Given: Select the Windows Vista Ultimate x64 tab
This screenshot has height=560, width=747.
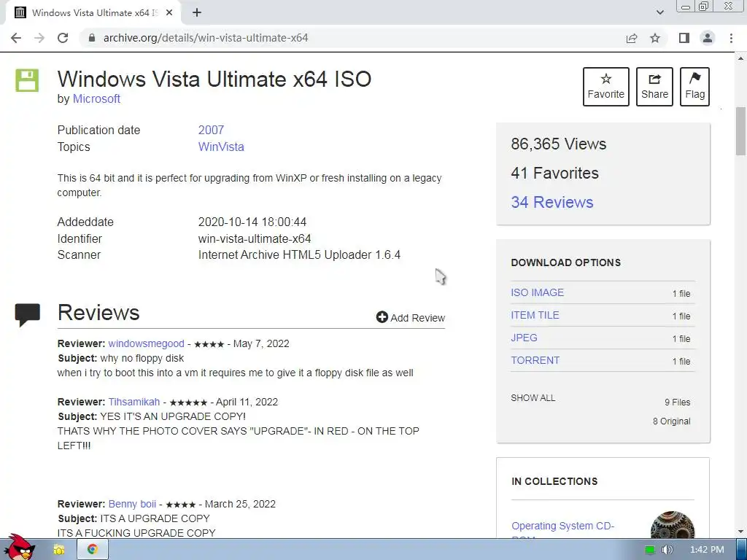Looking at the screenshot, I should (94, 13).
